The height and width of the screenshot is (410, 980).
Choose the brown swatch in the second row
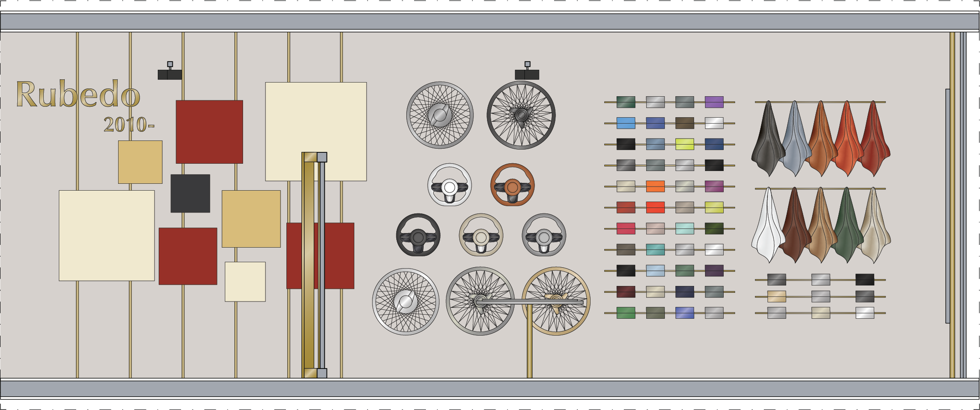pos(684,123)
